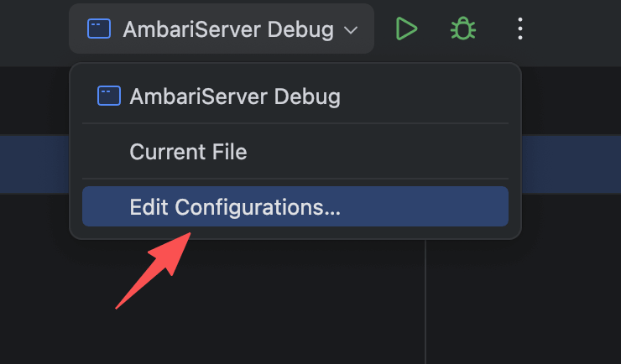This screenshot has height=364, width=621.
Task: Collapse the popup via the run widget chevron
Action: tap(351, 30)
